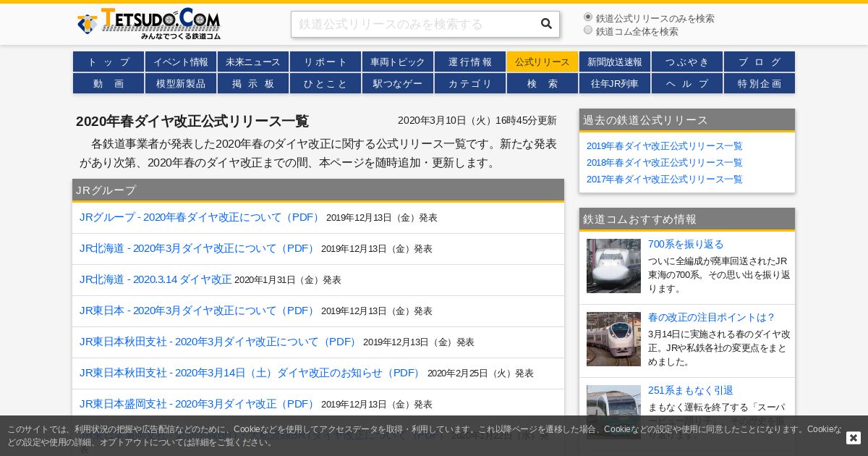Open the 新聞放送速報 menu item

click(x=615, y=62)
